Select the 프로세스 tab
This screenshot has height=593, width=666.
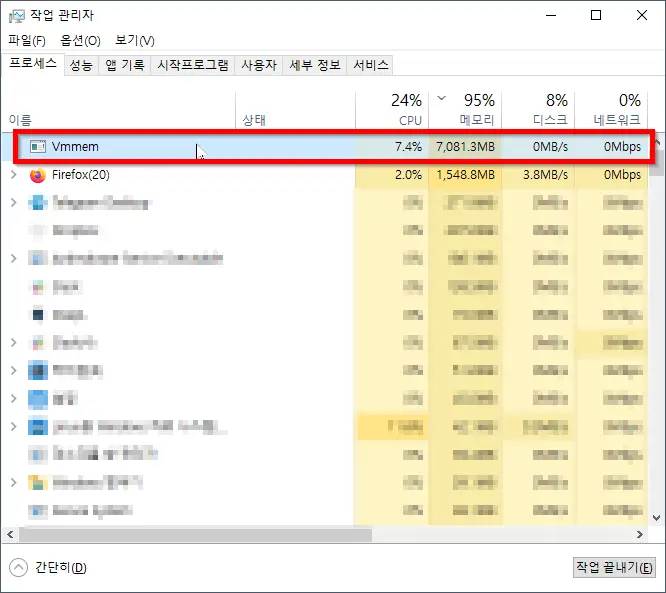tap(33, 64)
